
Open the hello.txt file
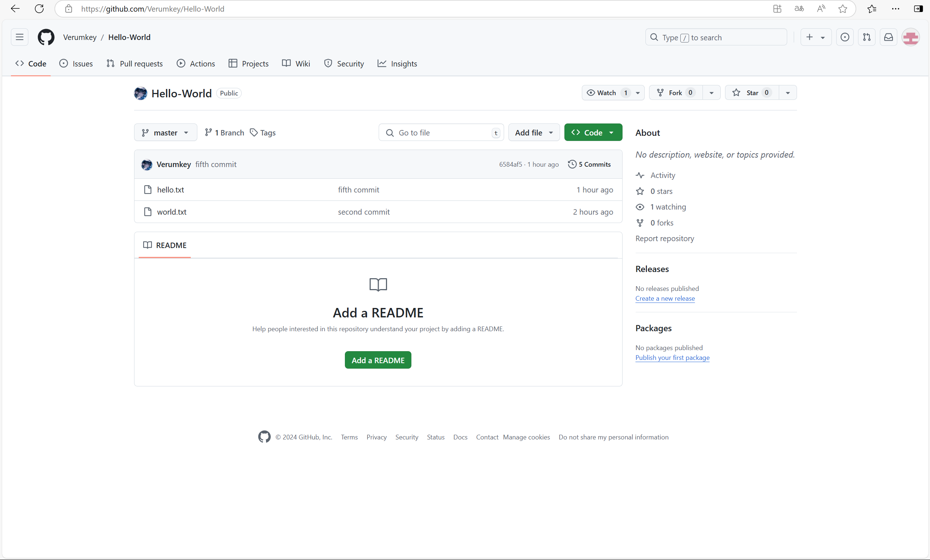coord(170,190)
